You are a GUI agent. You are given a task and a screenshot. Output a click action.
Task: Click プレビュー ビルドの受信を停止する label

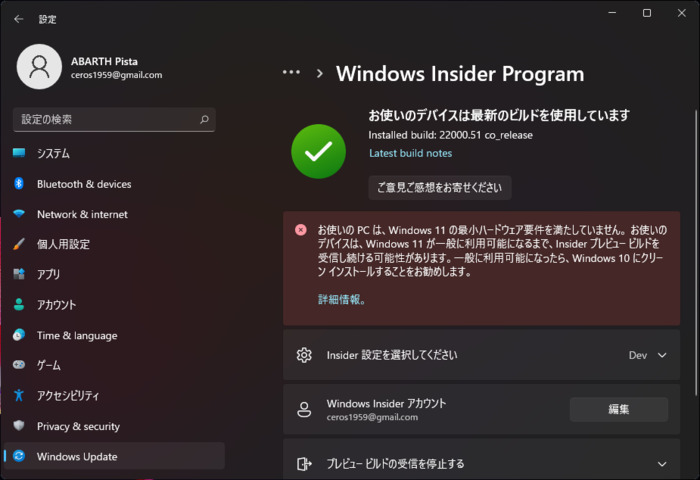396,464
